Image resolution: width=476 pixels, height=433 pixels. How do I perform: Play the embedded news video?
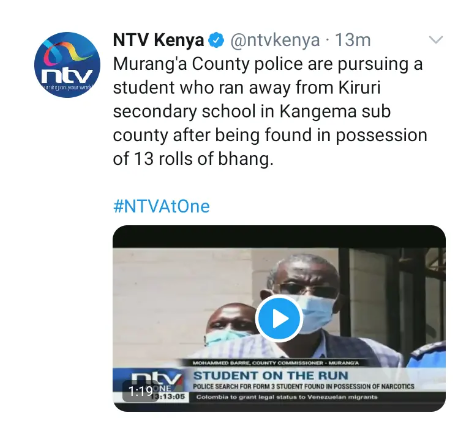(x=279, y=319)
